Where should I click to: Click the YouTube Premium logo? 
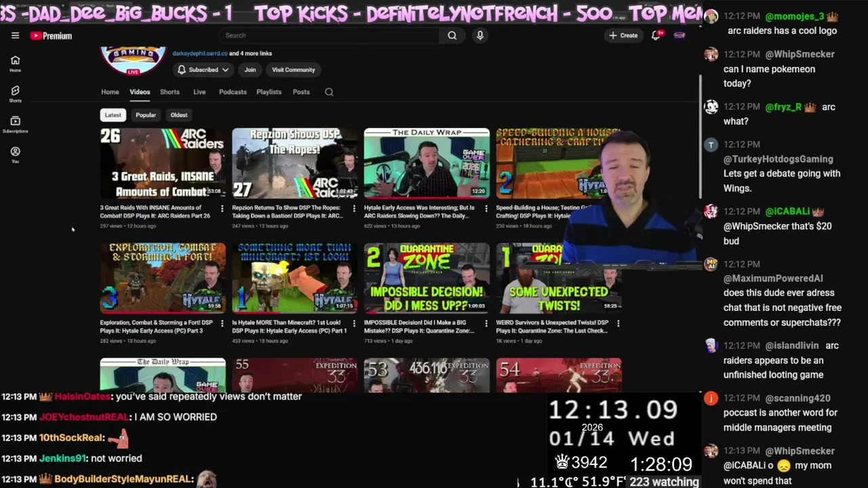[x=51, y=36]
